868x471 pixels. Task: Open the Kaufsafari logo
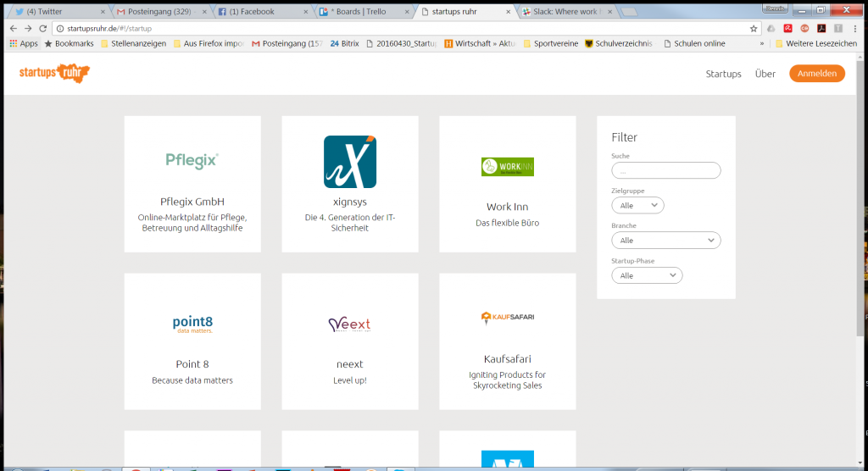click(x=507, y=318)
